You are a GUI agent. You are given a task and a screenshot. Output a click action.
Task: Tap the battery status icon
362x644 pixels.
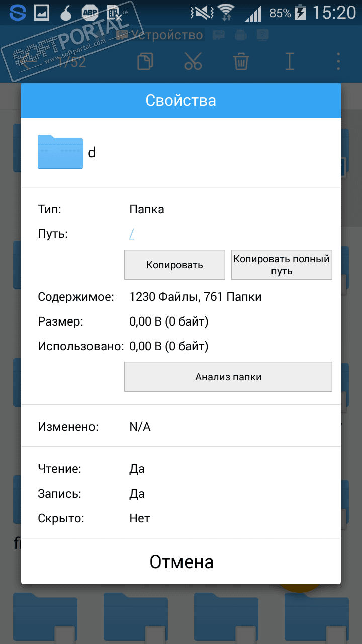300,13
